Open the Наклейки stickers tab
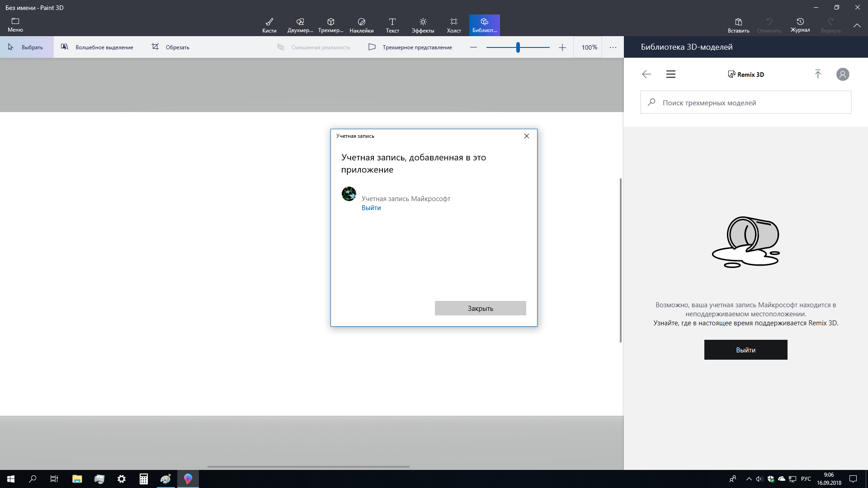This screenshot has width=868, height=488. 362,25
